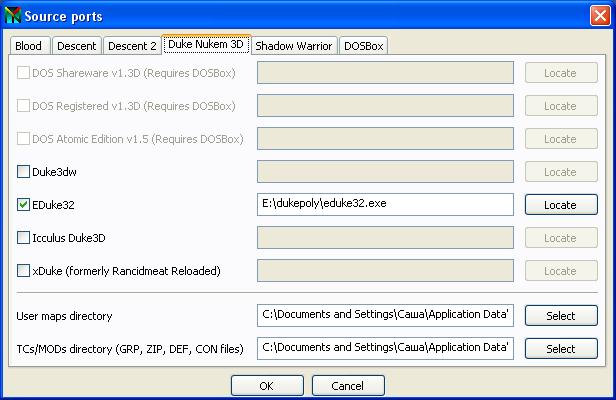Click Locate for DOS Atomic Edition
The width and height of the screenshot is (616, 400).
[x=561, y=139]
